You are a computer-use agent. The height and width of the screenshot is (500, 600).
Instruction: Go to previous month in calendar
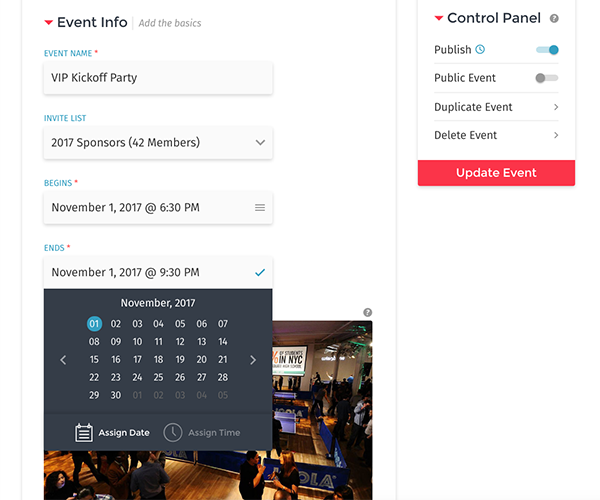click(63, 360)
